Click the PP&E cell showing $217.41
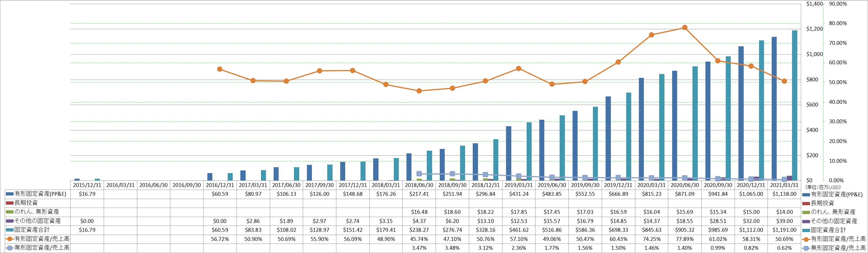 419,194
